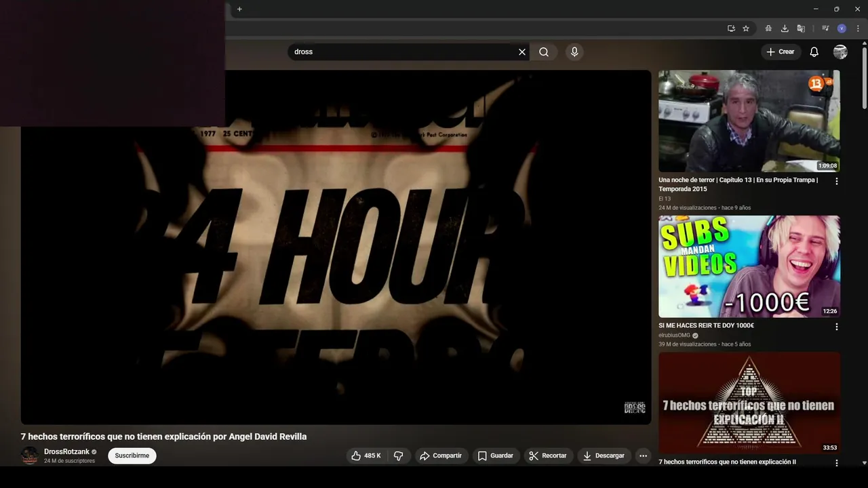Click the main video player
This screenshot has width=868, height=488.
pos(336,247)
